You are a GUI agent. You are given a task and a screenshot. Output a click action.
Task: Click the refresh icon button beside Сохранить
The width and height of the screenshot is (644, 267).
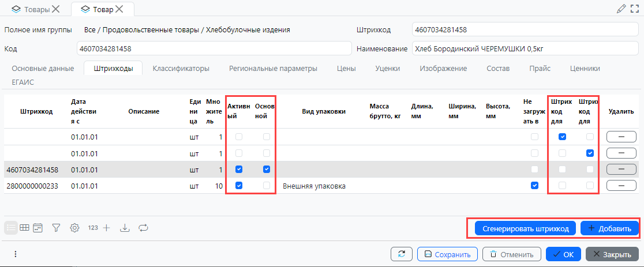tap(402, 254)
